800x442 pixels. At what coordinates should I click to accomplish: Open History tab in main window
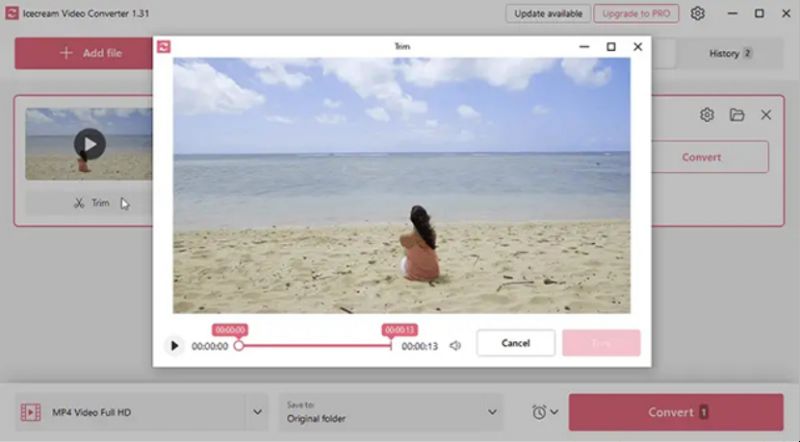[x=730, y=54]
